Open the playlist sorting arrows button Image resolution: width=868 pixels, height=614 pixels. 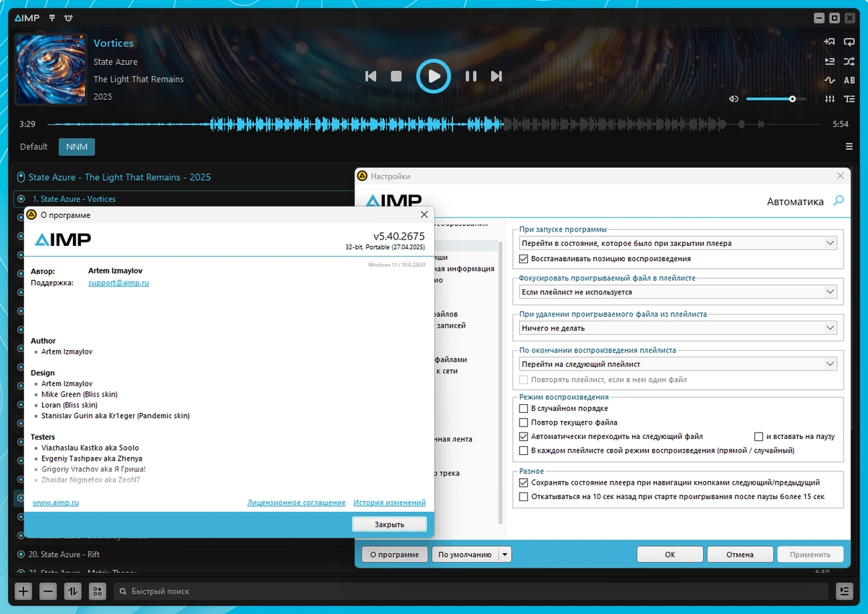click(72, 592)
